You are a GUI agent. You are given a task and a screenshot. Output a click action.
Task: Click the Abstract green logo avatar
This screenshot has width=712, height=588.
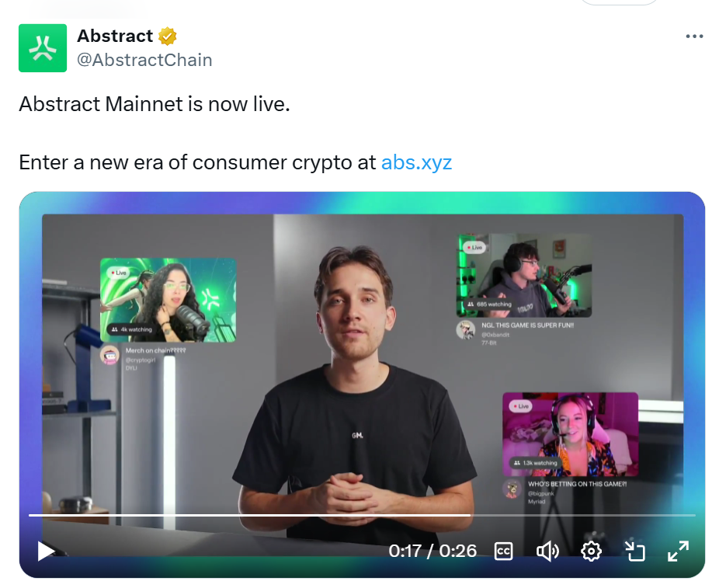pos(43,48)
